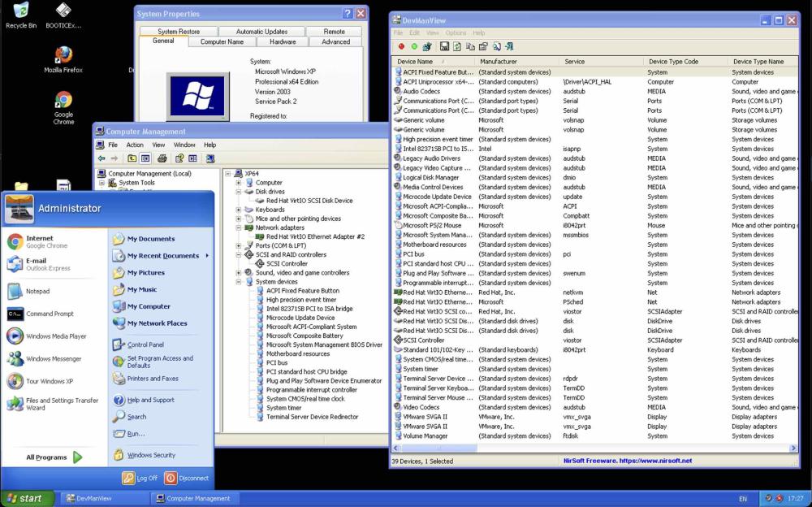Expand Sound, video and game controllers node
This screenshot has height=507, width=812.
pyautogui.click(x=238, y=272)
